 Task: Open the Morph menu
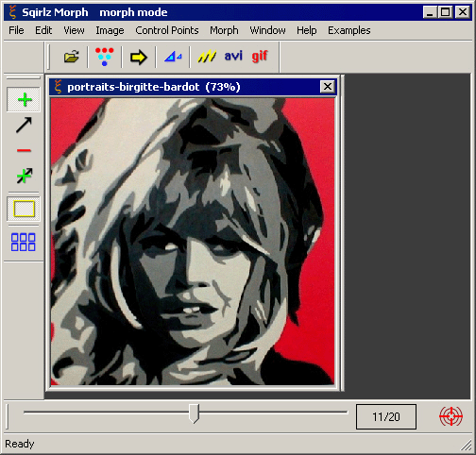point(224,30)
